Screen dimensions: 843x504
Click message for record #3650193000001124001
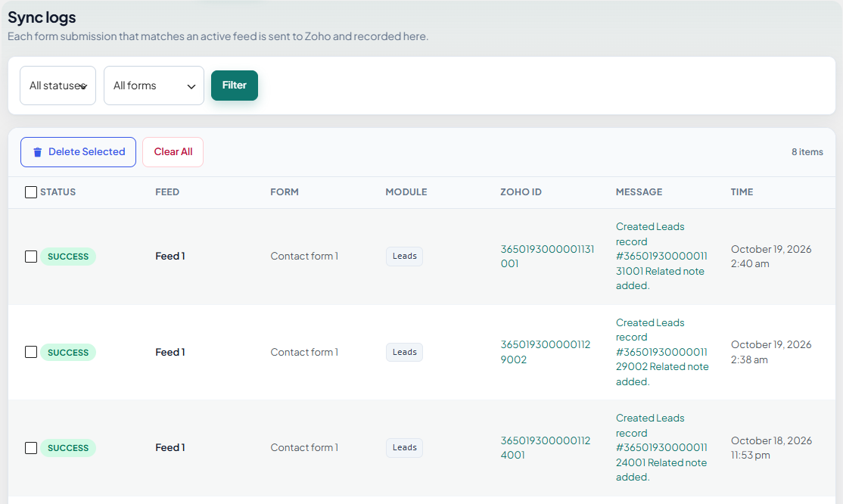[x=661, y=447]
